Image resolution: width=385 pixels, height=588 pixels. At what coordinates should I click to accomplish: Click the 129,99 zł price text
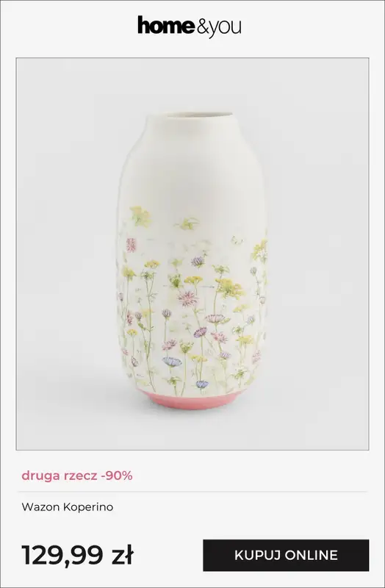(x=78, y=555)
